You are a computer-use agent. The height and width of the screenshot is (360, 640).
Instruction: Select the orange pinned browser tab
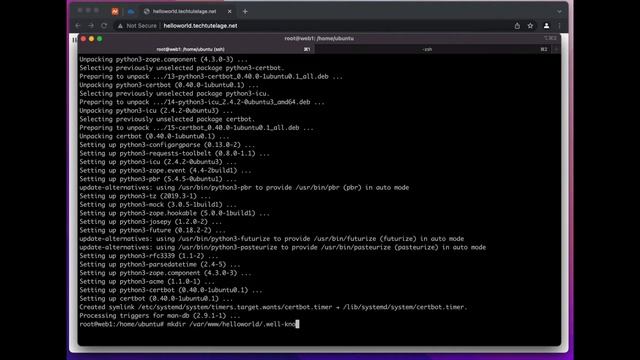tap(115, 11)
